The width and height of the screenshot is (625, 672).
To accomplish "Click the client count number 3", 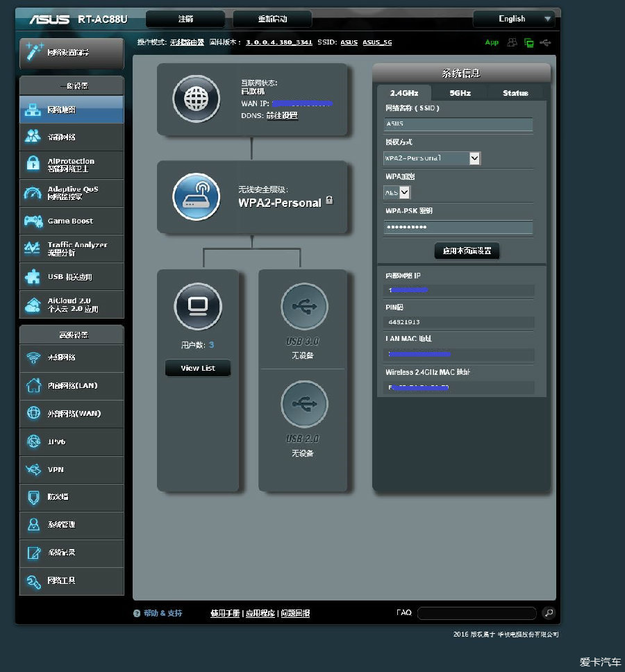I will coord(211,344).
